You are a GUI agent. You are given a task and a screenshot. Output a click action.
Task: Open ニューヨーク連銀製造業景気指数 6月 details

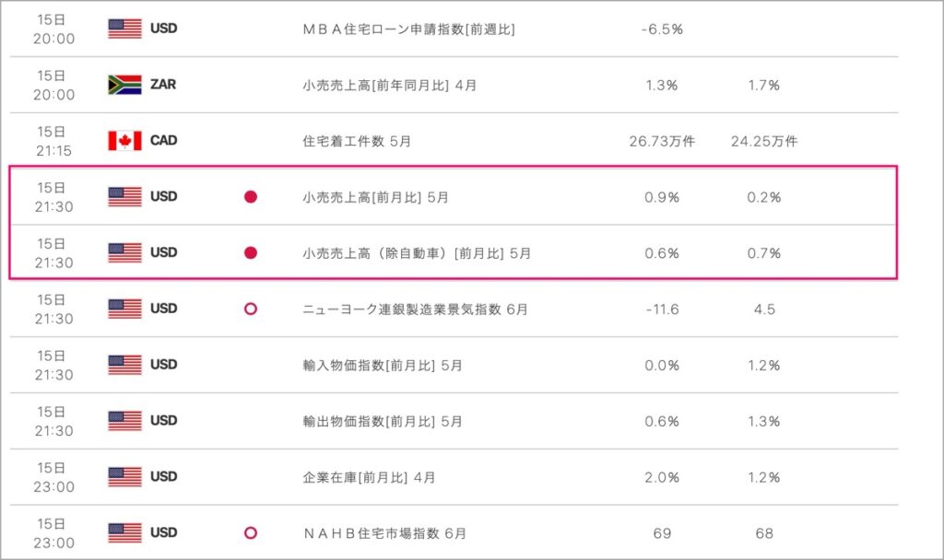(415, 309)
